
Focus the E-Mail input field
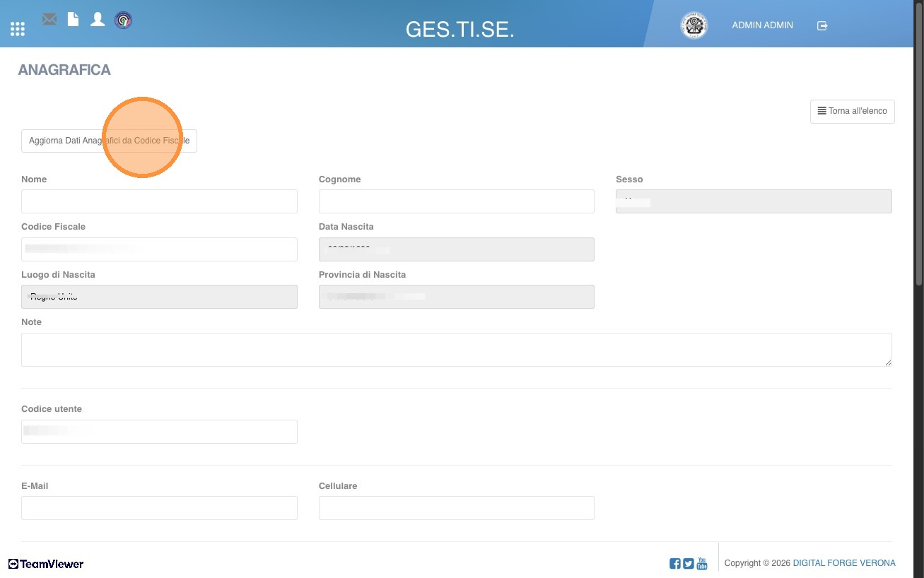pos(159,508)
